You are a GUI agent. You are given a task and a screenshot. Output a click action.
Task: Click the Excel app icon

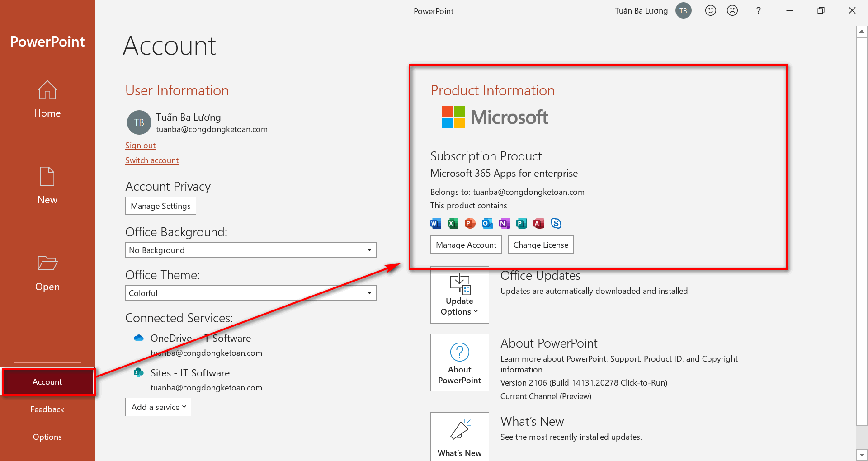453,223
